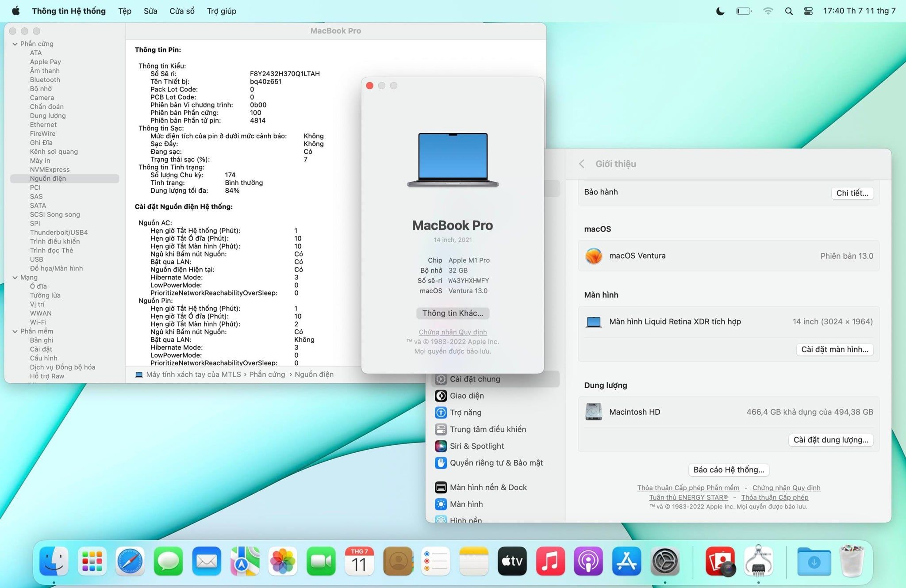This screenshot has width=906, height=588.
Task: Go back using the Giới thiệu chevron
Action: tap(582, 164)
